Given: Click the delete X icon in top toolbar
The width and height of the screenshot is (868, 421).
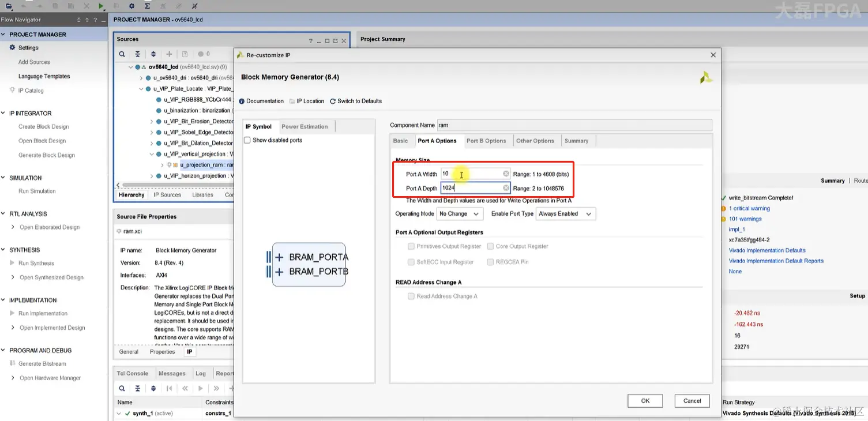Looking at the screenshot, I should click(x=86, y=6).
